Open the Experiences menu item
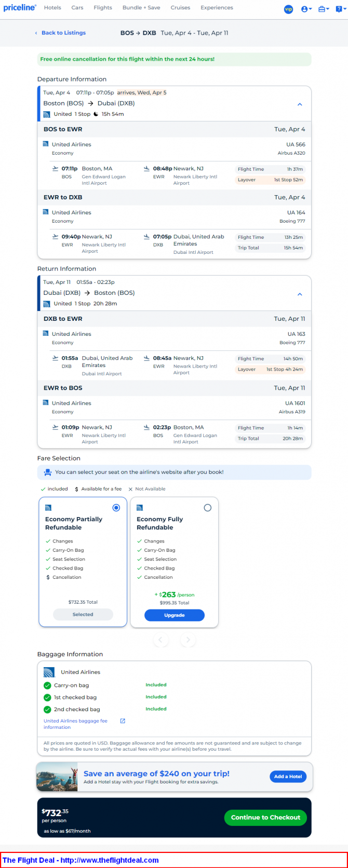The width and height of the screenshot is (348, 868). point(217,8)
